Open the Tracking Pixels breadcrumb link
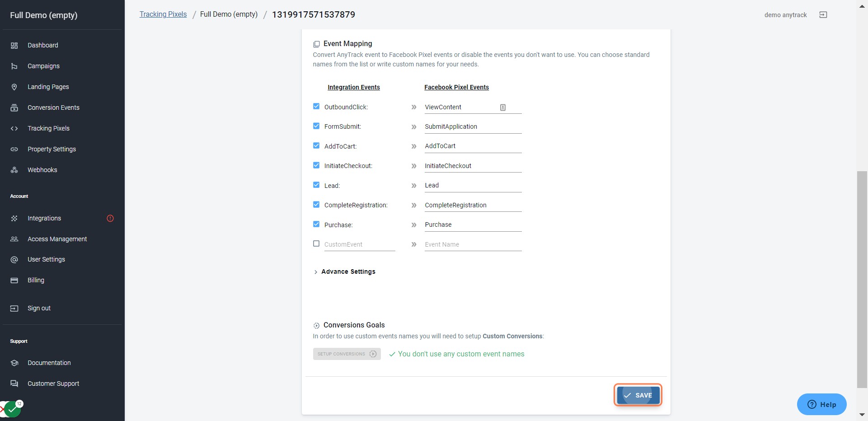The width and height of the screenshot is (868, 421). click(x=163, y=14)
